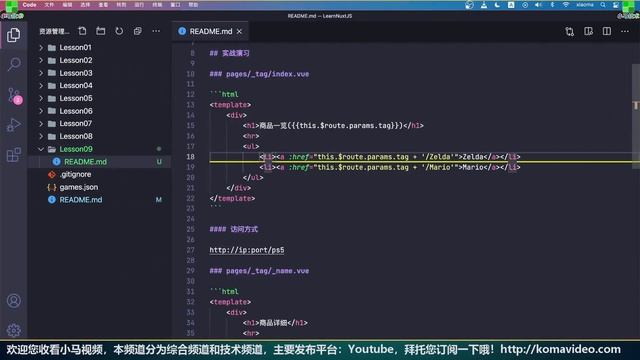640x360 pixels.
Task: Open the 查看 menu in menu bar
Action: 103,5
